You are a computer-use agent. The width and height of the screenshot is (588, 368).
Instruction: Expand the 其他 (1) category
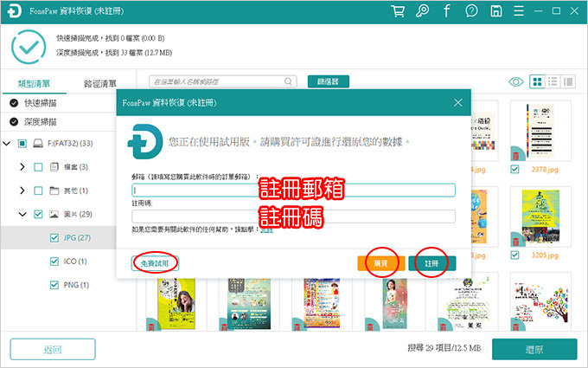tap(22, 190)
